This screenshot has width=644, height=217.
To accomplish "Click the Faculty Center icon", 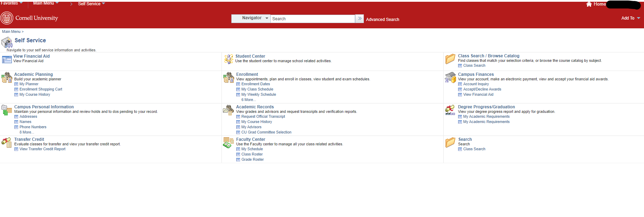I will pos(229,143).
